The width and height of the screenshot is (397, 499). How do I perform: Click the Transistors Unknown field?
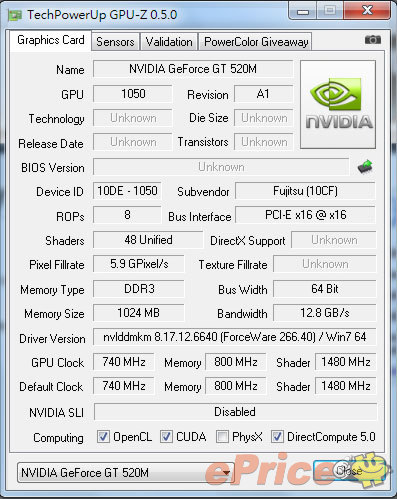[x=263, y=142]
